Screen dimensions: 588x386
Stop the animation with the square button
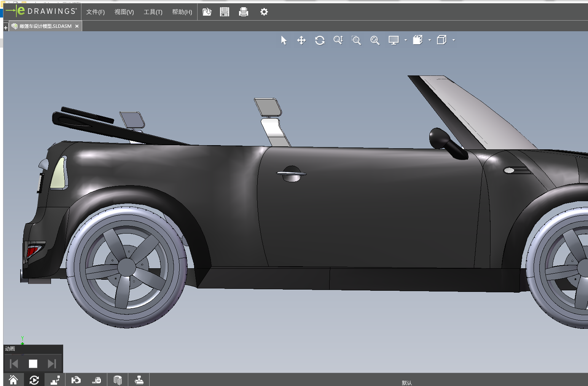(33, 364)
